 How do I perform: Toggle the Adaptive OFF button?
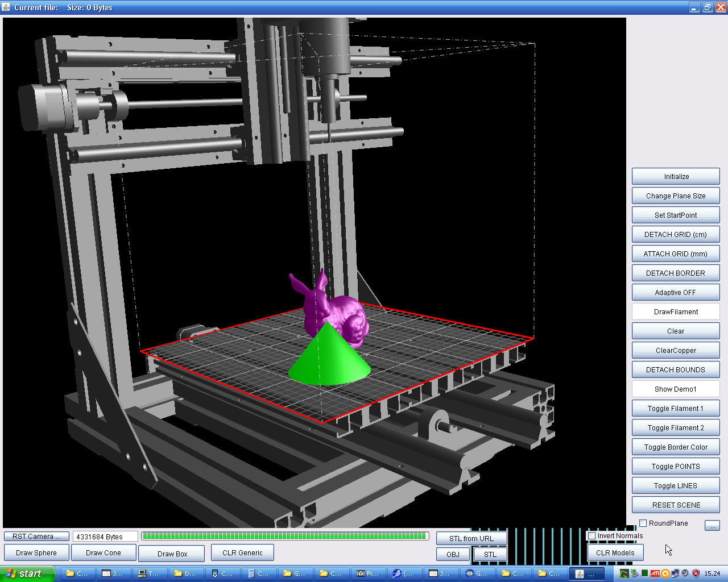pyautogui.click(x=676, y=292)
